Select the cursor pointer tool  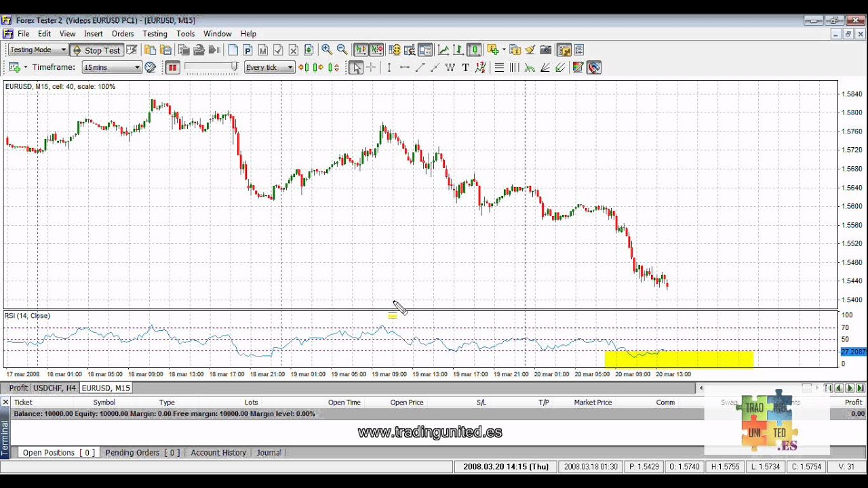[x=355, y=67]
